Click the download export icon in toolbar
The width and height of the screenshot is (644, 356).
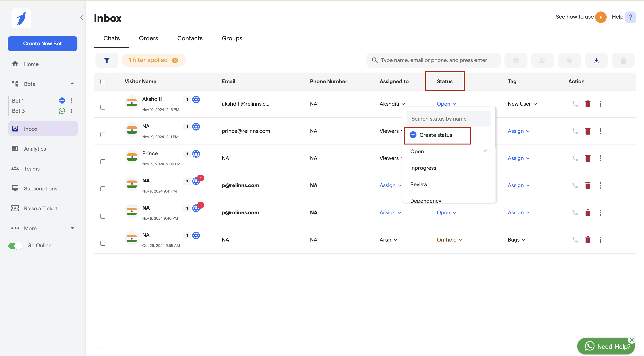[x=596, y=60]
